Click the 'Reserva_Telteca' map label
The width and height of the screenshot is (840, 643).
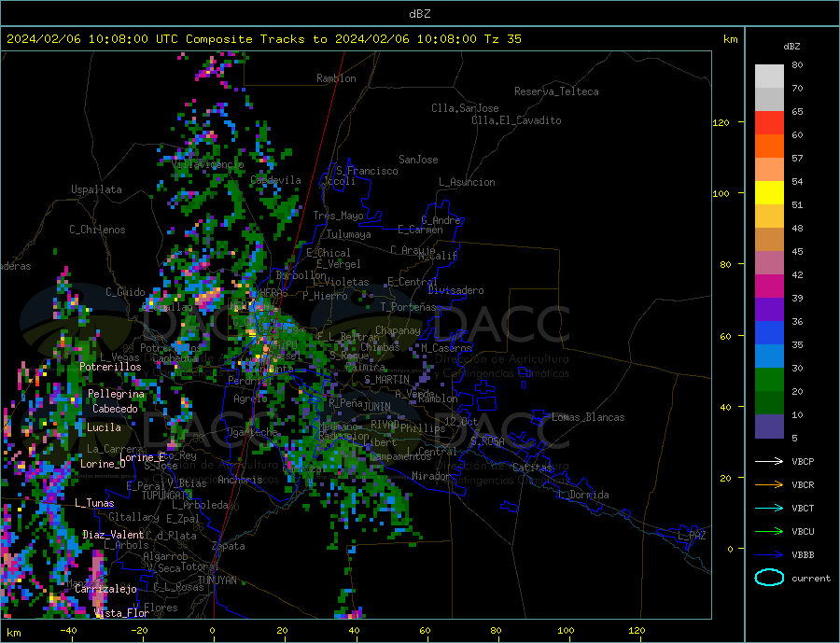click(x=556, y=91)
